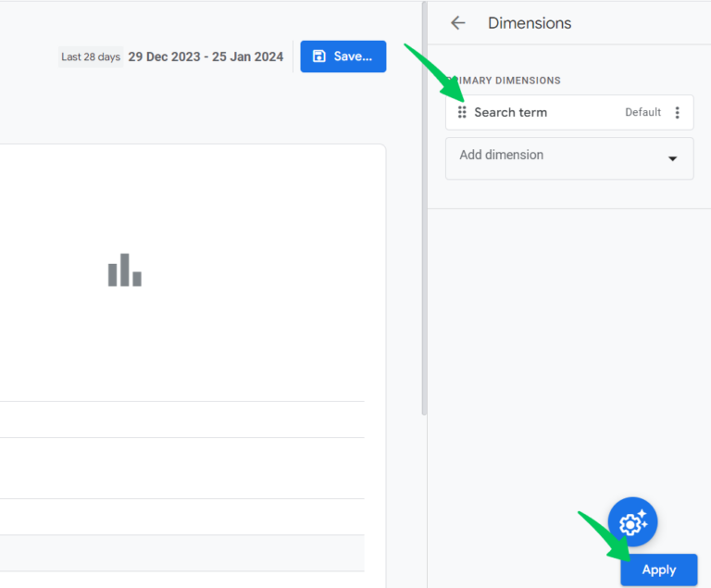Click the 'Dimensions' panel title
The image size is (711, 588).
(x=530, y=23)
